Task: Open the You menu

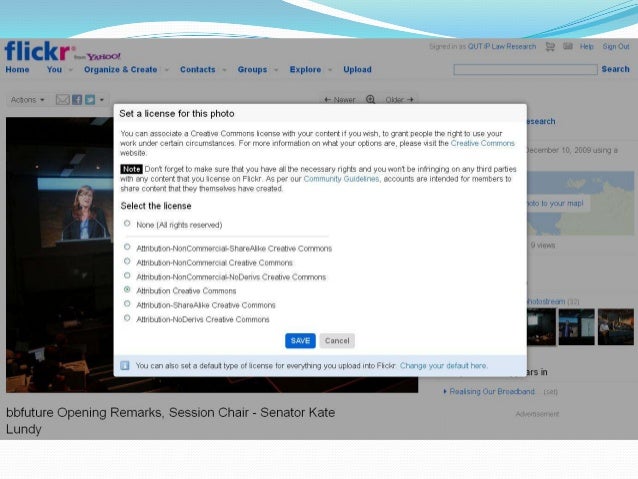Action: (54, 70)
